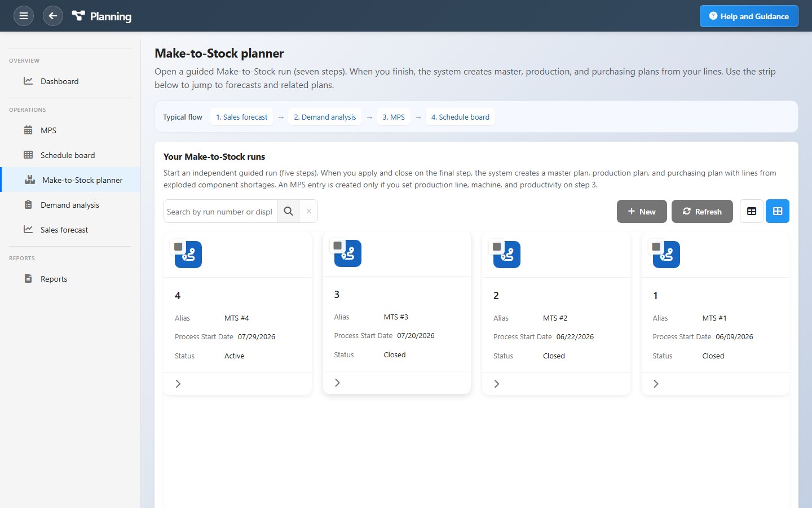Open Reports in sidebar
This screenshot has width=812, height=508.
pyautogui.click(x=70, y=279)
